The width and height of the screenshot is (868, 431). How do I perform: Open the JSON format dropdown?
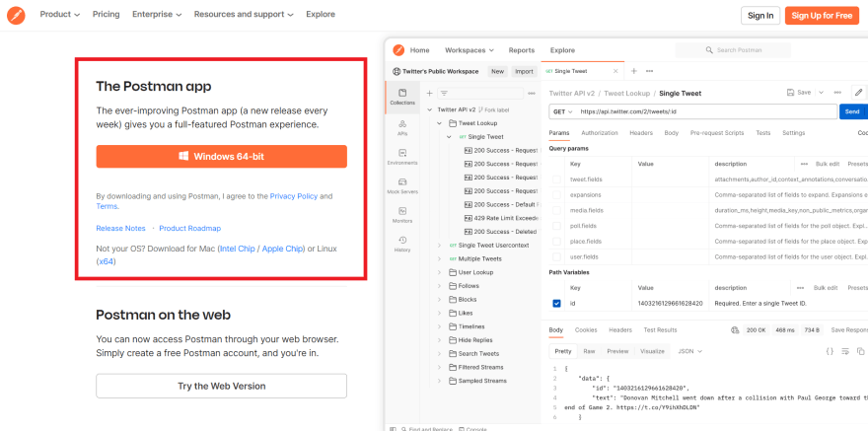[x=690, y=351]
